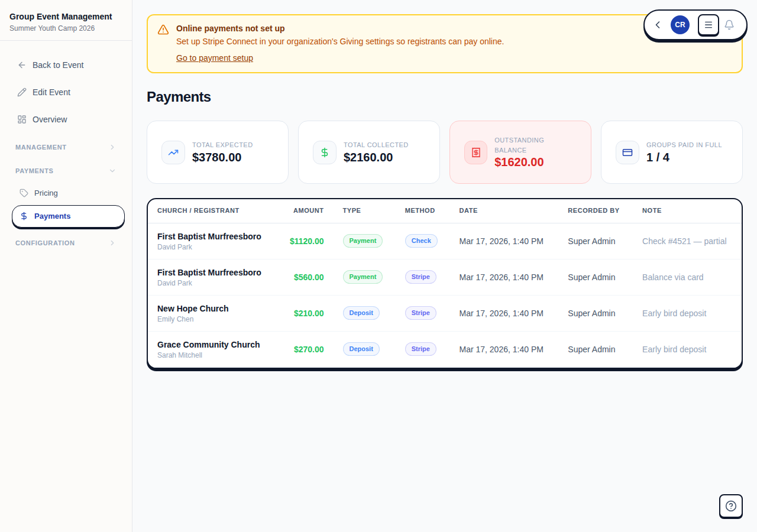Image resolution: width=757 pixels, height=532 pixels.
Task: Switch to the Pricing sidebar item
Action: (46, 193)
